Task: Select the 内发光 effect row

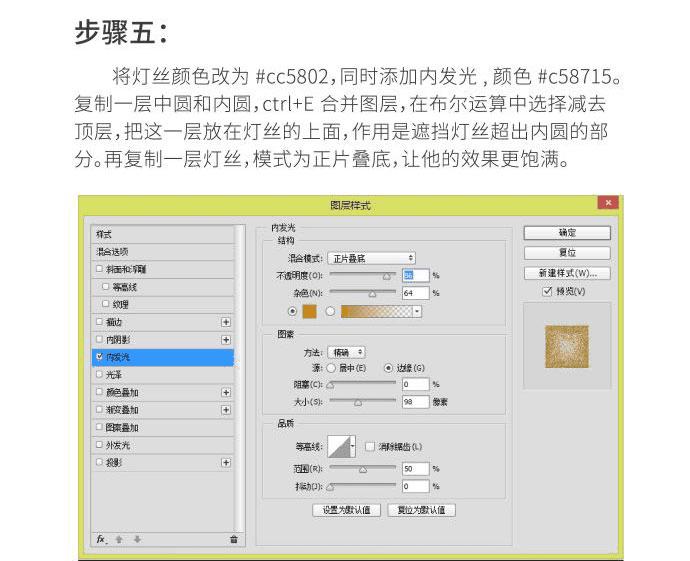Action: point(163,357)
